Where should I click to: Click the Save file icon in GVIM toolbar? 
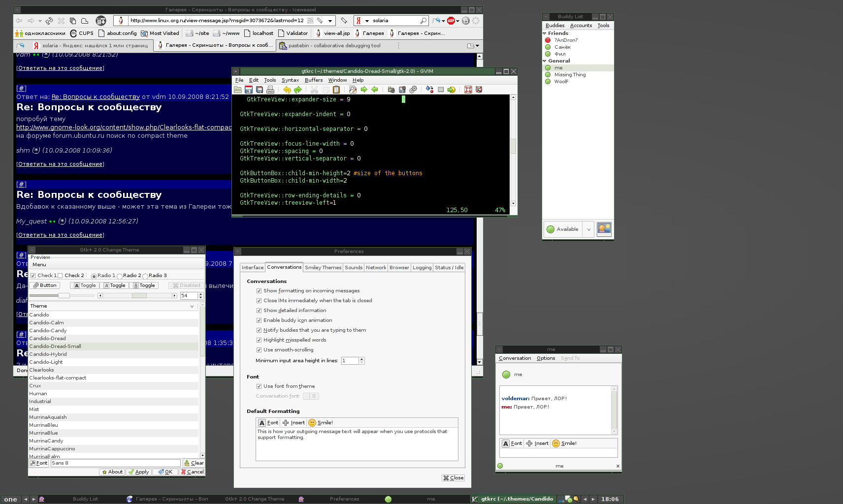249,90
